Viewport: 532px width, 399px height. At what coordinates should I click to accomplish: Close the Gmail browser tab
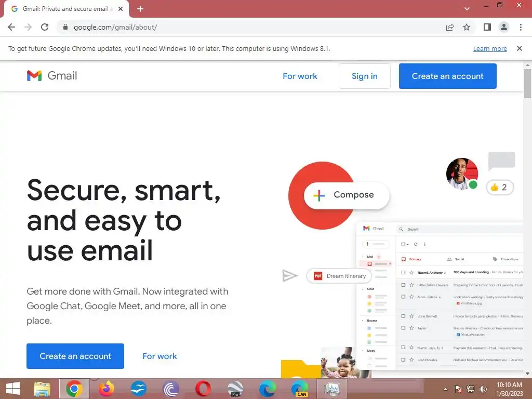tap(121, 9)
